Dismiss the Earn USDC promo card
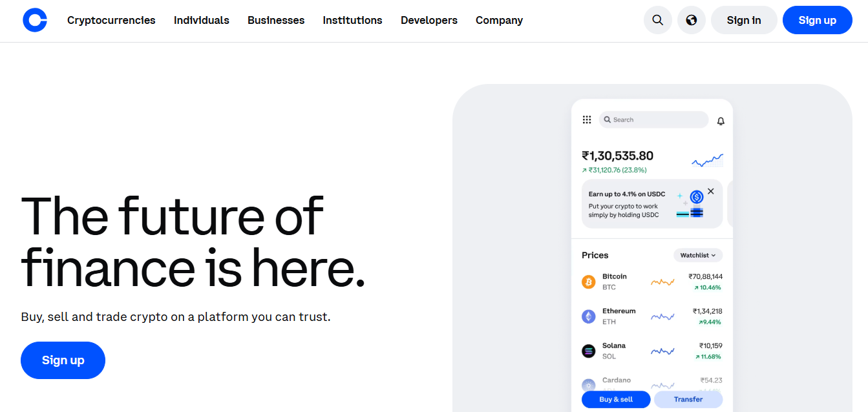868x412 pixels. 711,191
